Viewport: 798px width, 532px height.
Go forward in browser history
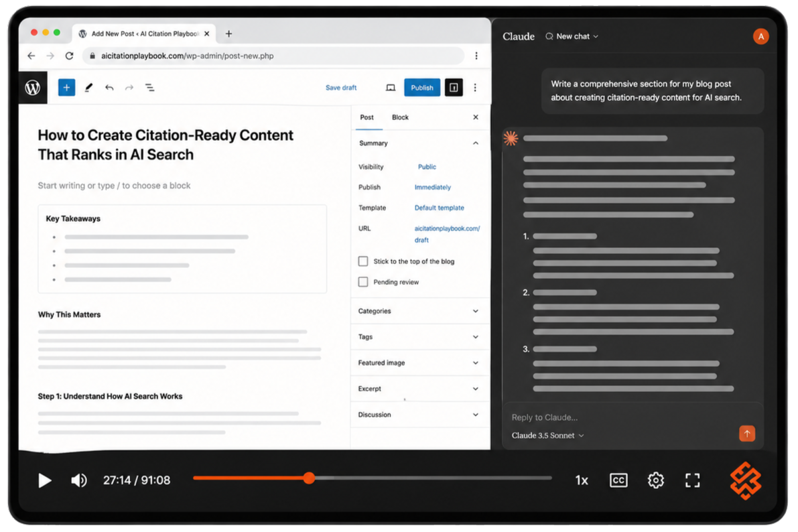(x=50, y=56)
